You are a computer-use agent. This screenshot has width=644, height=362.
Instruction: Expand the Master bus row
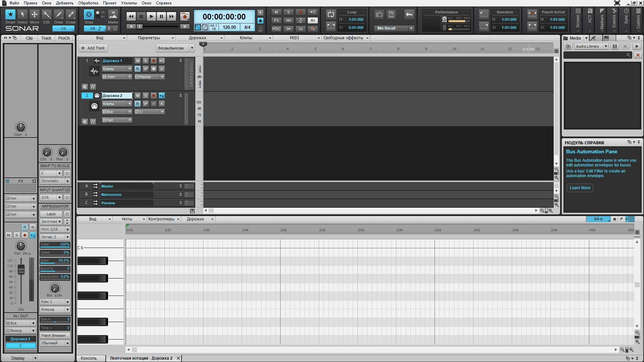pyautogui.click(x=181, y=186)
